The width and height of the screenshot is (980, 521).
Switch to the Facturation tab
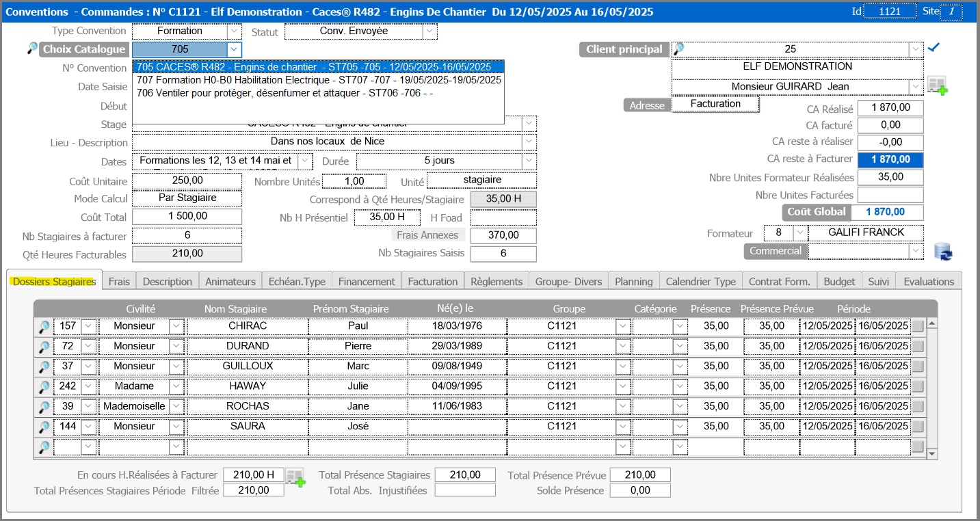click(433, 281)
